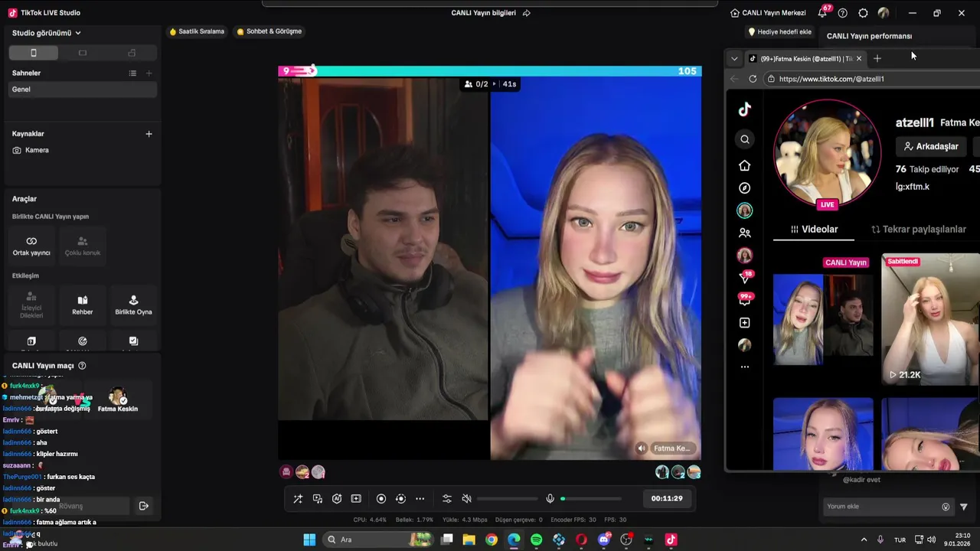Open CANLI Yayın Merkezi
Screen dimensions: 980x551
[x=768, y=13]
